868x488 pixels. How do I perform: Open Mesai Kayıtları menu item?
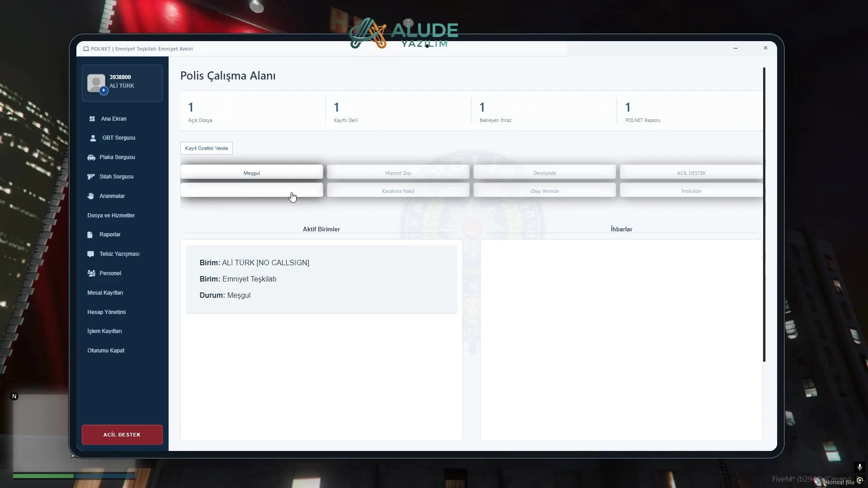[105, 293]
